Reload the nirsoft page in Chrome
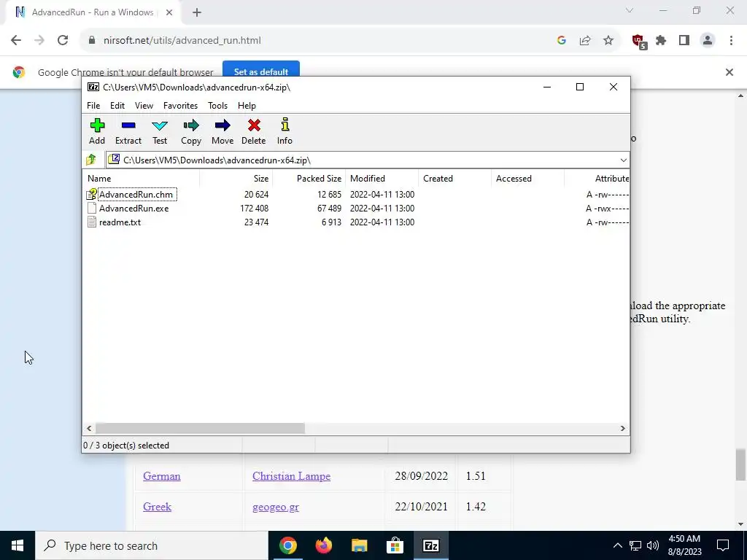The image size is (747, 560). tap(63, 41)
